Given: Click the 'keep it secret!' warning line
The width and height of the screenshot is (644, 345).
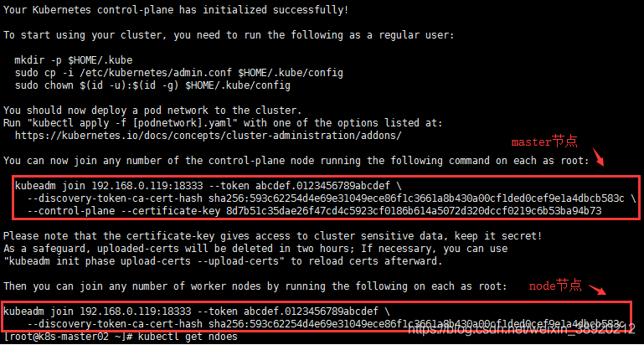Looking at the screenshot, I should point(273,236).
